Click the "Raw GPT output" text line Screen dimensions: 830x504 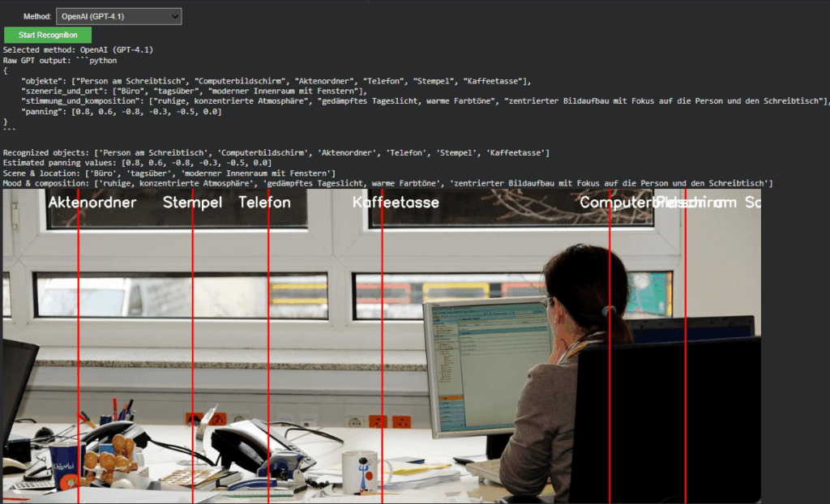coord(61,61)
